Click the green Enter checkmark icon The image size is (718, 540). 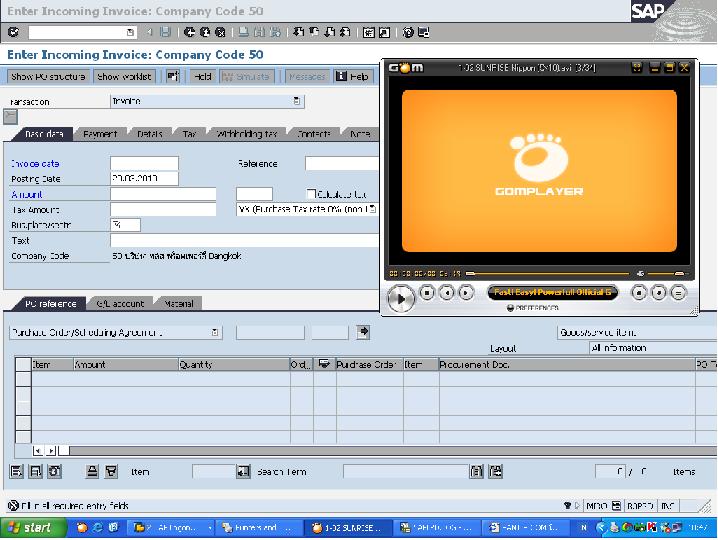click(13, 32)
